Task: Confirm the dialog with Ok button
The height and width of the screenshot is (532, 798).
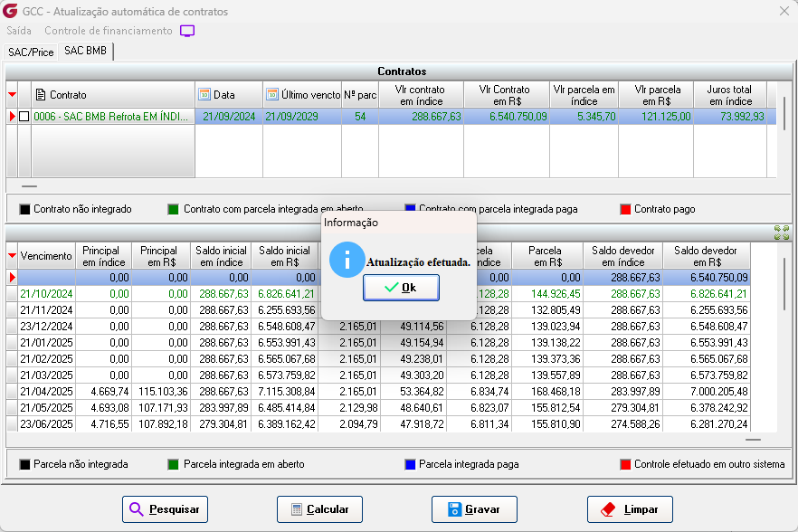Action: pos(401,288)
